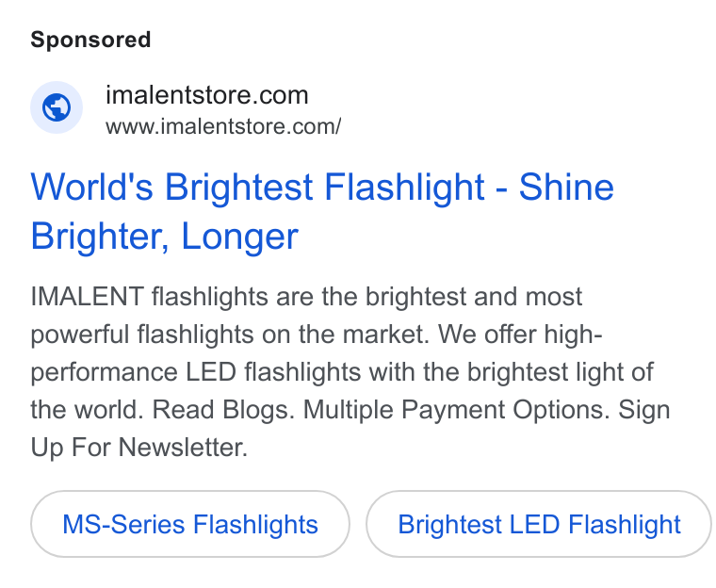Open the World's Brightest Flashlight headline link
Image resolution: width=716 pixels, height=588 pixels.
pyautogui.click(x=322, y=211)
